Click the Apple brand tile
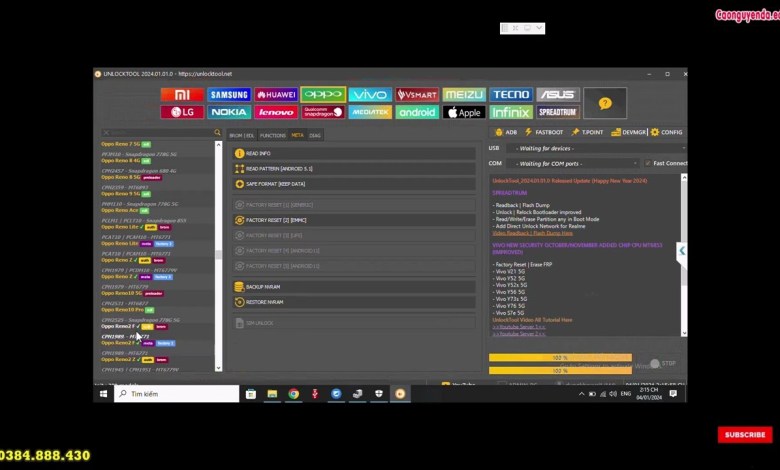The height and width of the screenshot is (470, 780). [x=463, y=112]
